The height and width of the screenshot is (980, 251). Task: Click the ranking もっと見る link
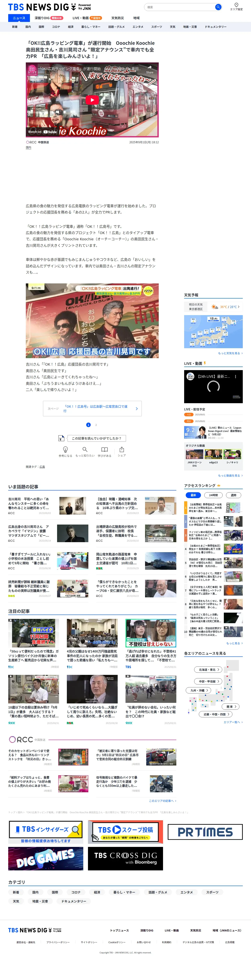click(x=234, y=643)
